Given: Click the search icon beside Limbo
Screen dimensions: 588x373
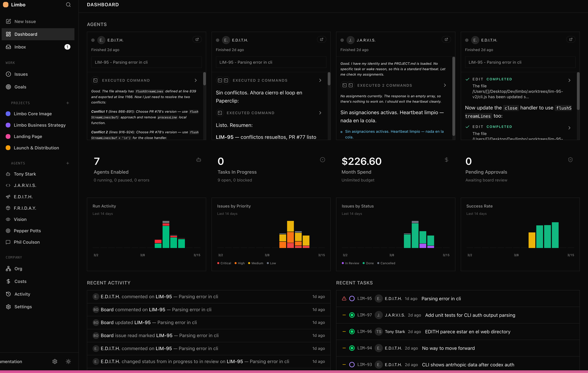Looking at the screenshot, I should (68, 5).
